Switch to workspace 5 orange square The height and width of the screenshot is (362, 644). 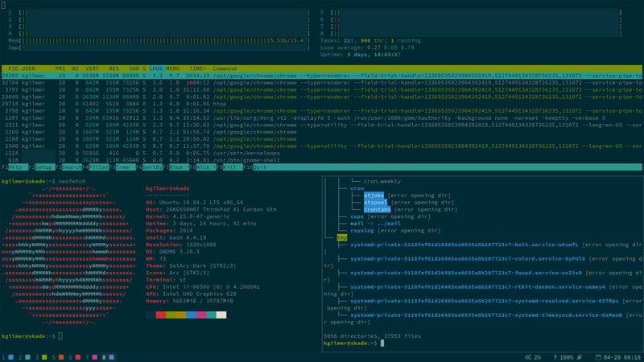61,357
